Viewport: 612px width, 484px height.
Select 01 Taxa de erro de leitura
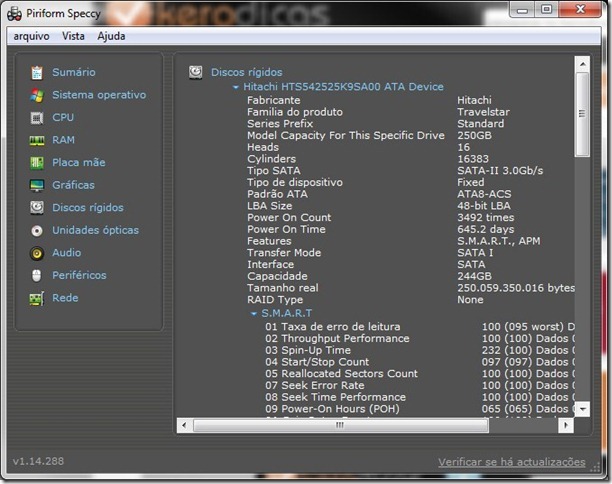pos(333,327)
